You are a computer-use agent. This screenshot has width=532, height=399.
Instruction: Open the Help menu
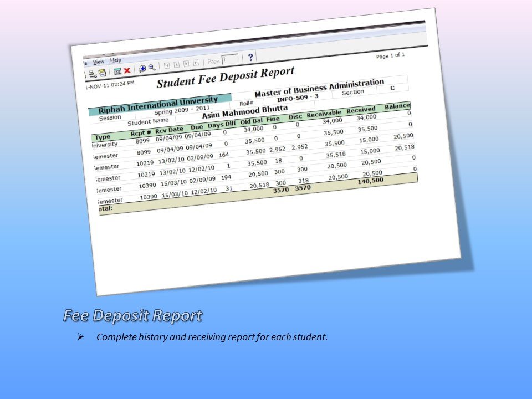pos(115,60)
